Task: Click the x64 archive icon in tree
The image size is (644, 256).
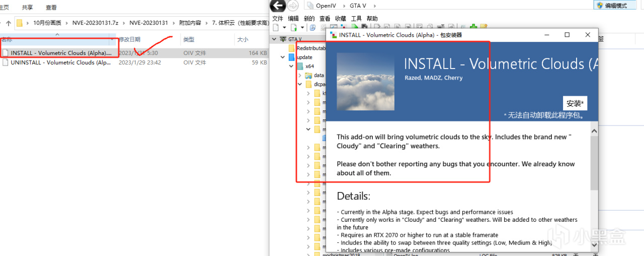Action: click(300, 67)
